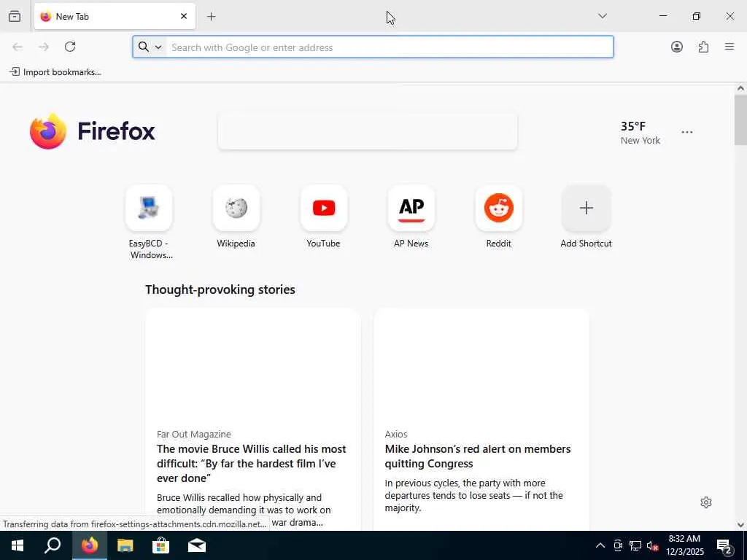Viewport: 747px width, 560px height.
Task: Click the Meet Now tray icon
Action: pyautogui.click(x=618, y=545)
